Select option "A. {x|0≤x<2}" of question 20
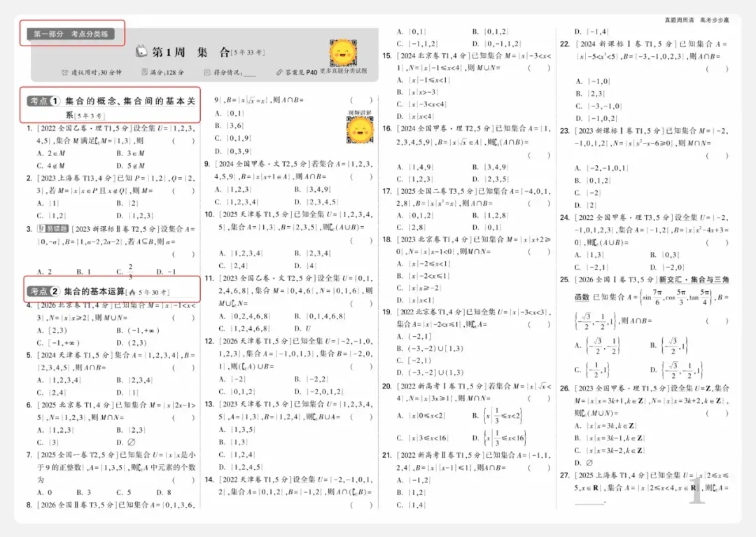The image size is (756, 537). (421, 415)
